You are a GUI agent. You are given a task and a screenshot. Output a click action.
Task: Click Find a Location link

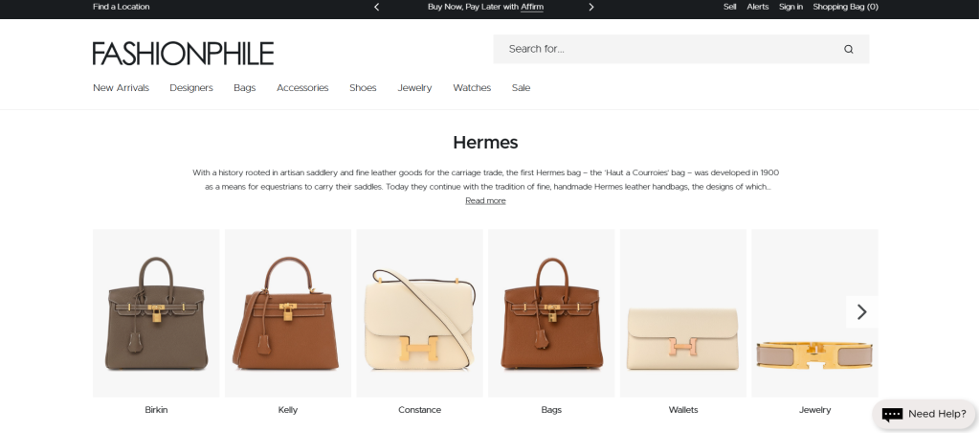[x=122, y=7]
